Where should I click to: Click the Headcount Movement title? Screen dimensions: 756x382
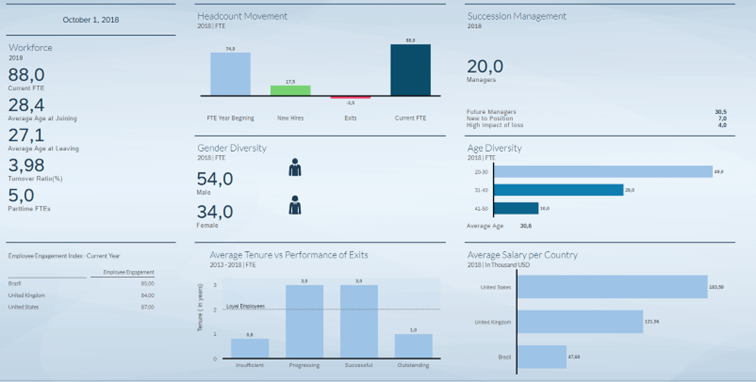pyautogui.click(x=242, y=16)
